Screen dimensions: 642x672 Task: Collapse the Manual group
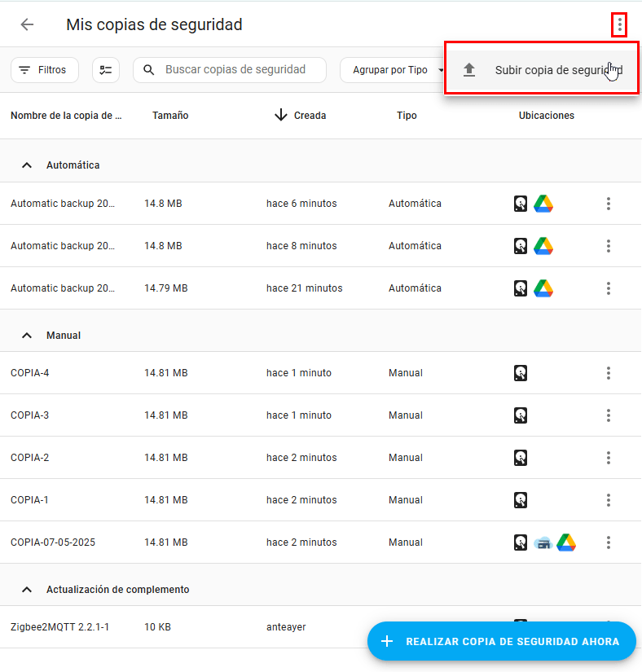[x=27, y=336]
